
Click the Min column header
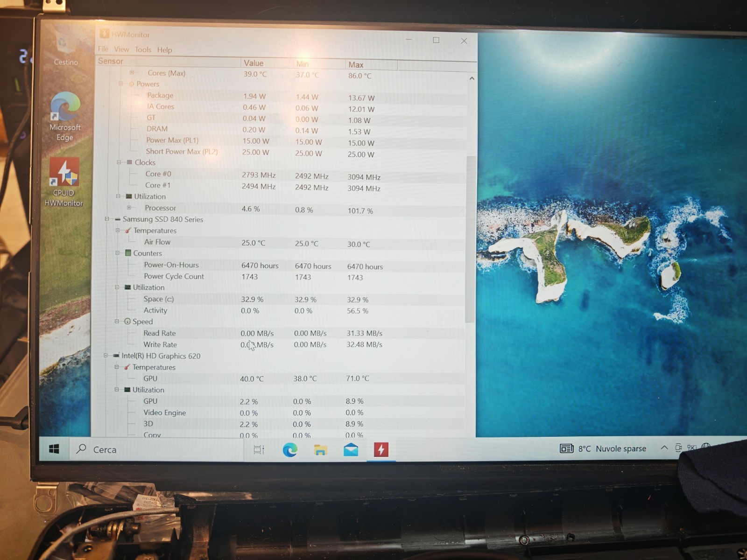click(x=320, y=64)
